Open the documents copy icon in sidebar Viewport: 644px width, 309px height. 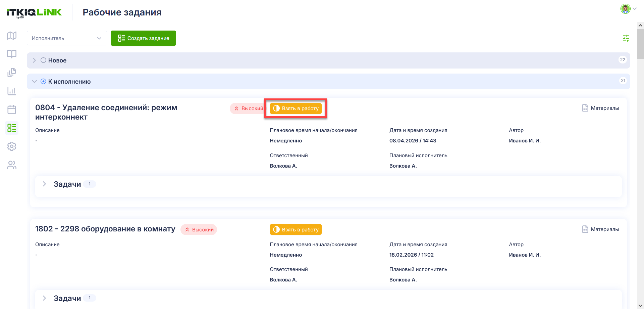tap(12, 73)
